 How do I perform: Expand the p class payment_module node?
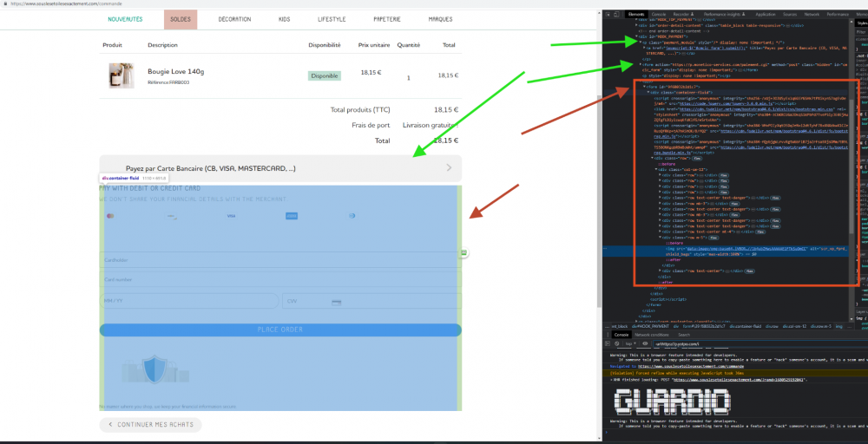(640, 42)
